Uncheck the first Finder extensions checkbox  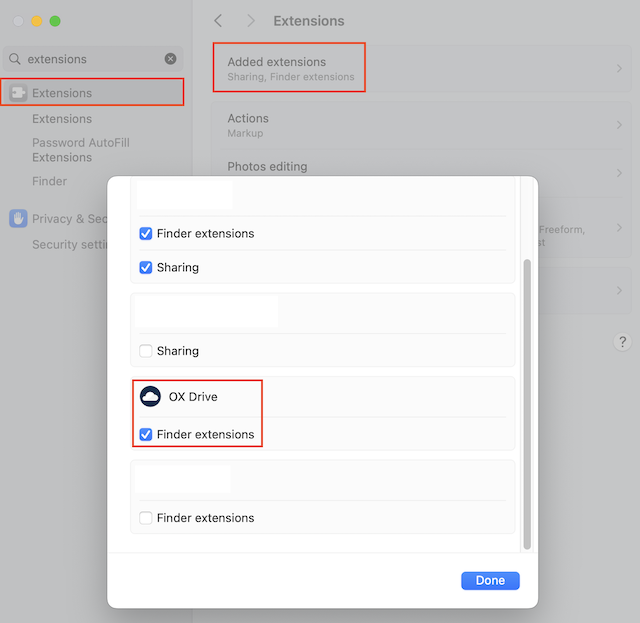[x=146, y=234]
